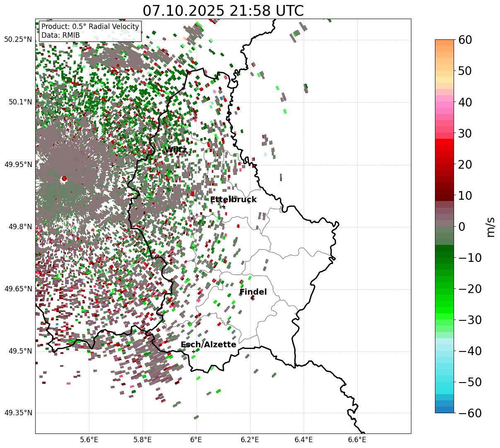Click the 49.5°N latitude tick label

(20, 351)
